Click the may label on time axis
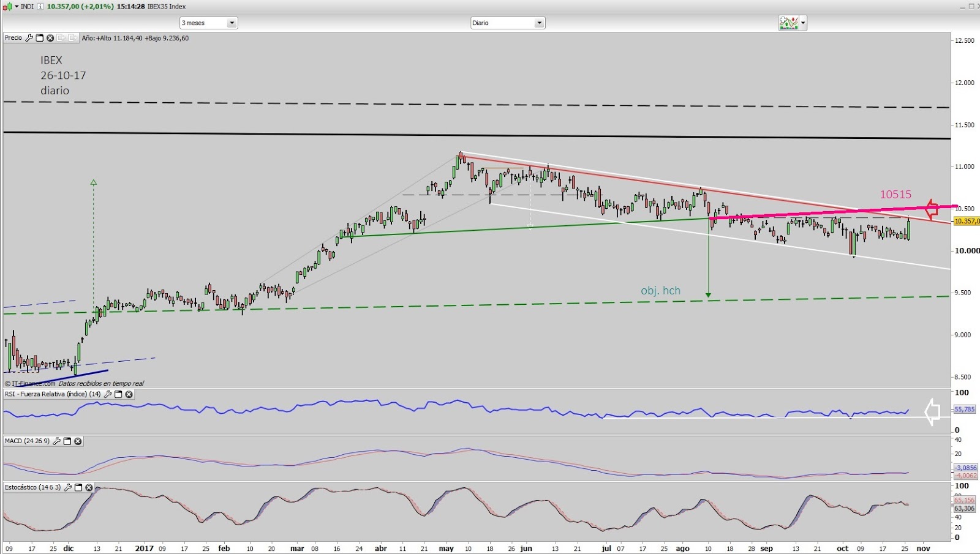 click(x=446, y=548)
